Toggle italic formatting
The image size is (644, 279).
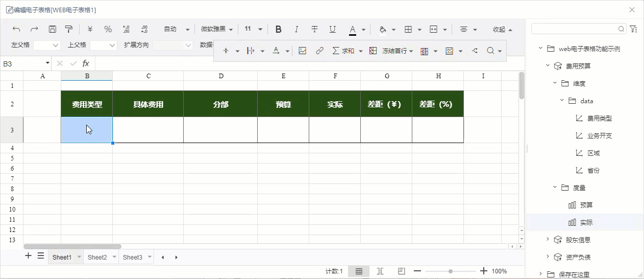[296, 29]
